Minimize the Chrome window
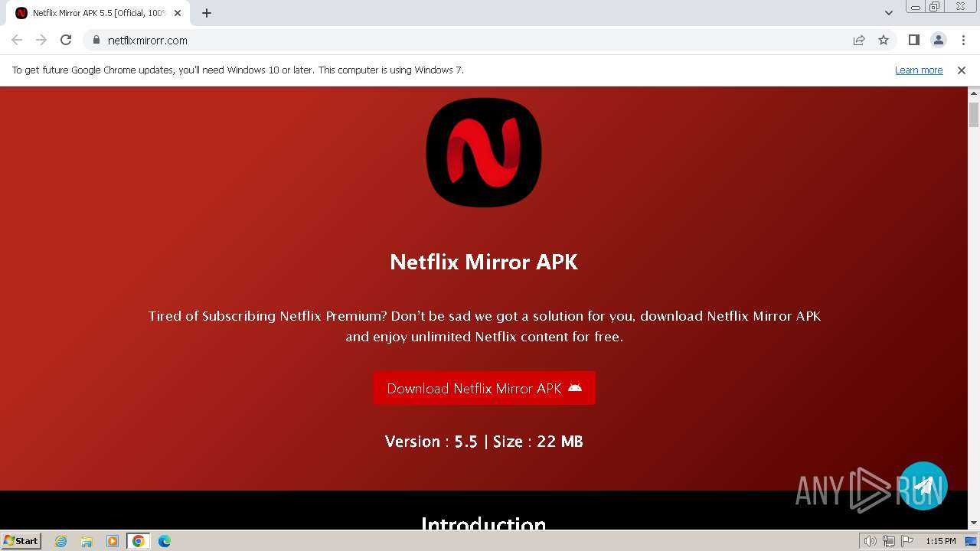Viewport: 980px width, 551px height. tap(915, 7)
